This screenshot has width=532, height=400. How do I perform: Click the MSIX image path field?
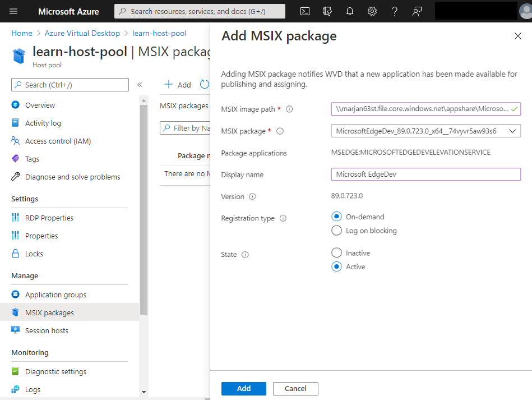[x=426, y=109]
